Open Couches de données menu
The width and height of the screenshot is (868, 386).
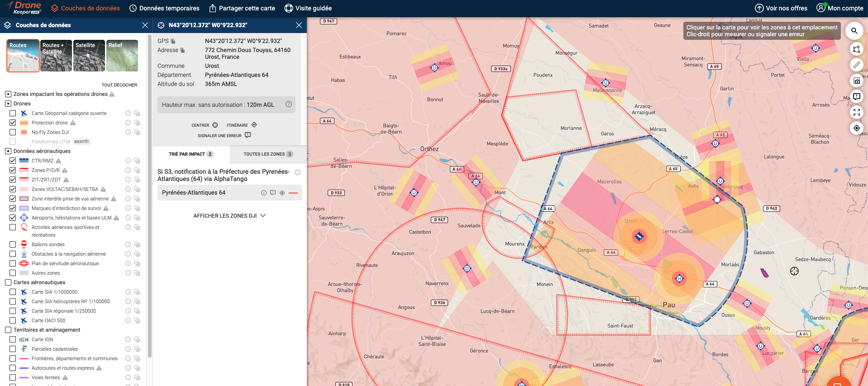(86, 8)
